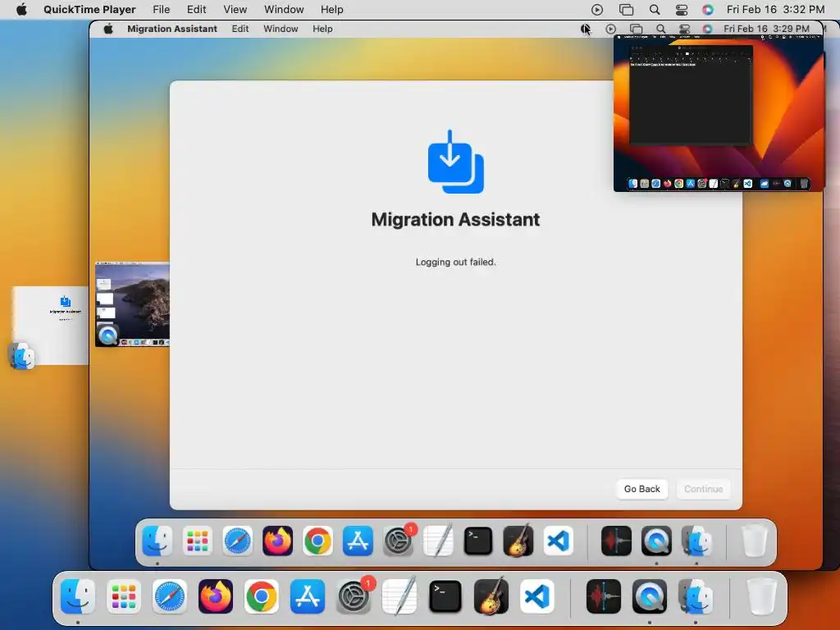Open Finder in the outer desktop dock

tap(78, 596)
